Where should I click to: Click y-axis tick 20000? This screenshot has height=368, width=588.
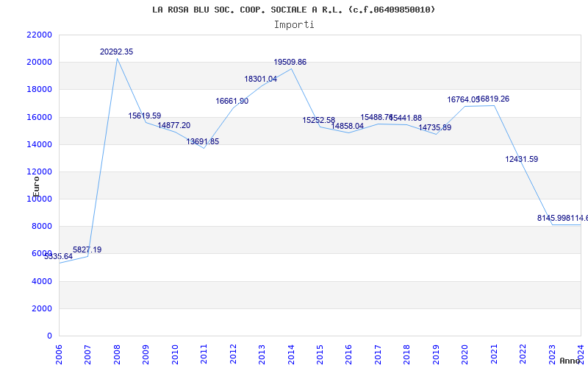(39, 63)
